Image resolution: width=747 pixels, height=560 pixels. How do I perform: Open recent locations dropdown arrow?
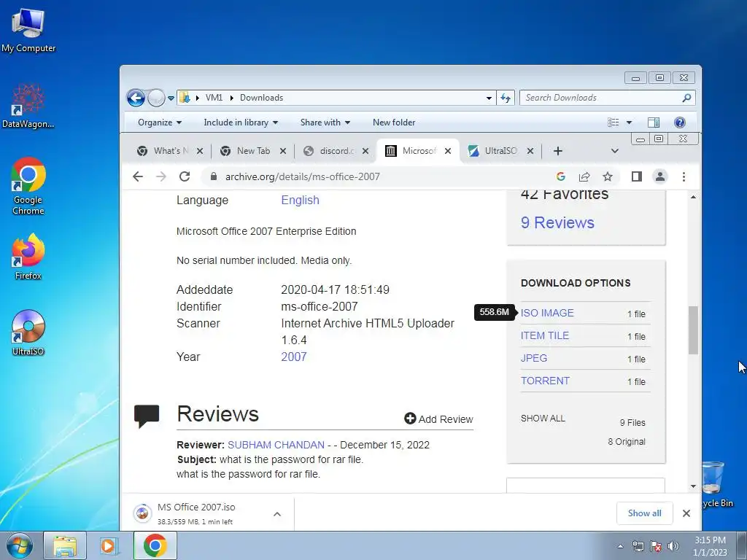click(171, 98)
